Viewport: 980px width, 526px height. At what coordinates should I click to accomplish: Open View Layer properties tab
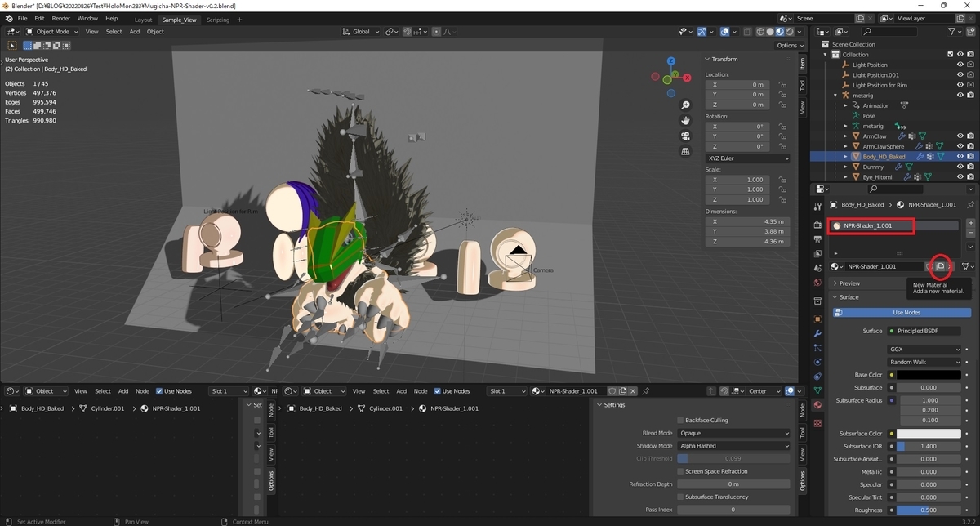[817, 254]
